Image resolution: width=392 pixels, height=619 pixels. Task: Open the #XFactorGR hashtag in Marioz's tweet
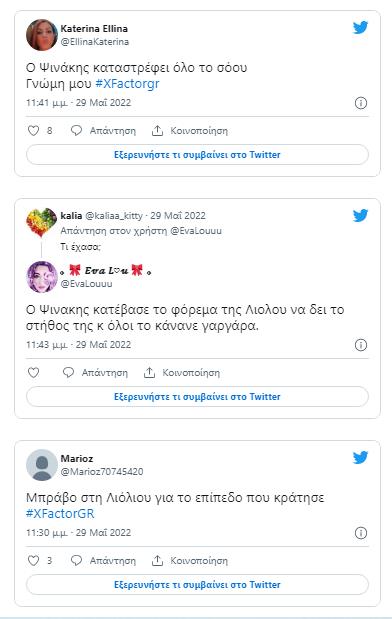[60, 514]
